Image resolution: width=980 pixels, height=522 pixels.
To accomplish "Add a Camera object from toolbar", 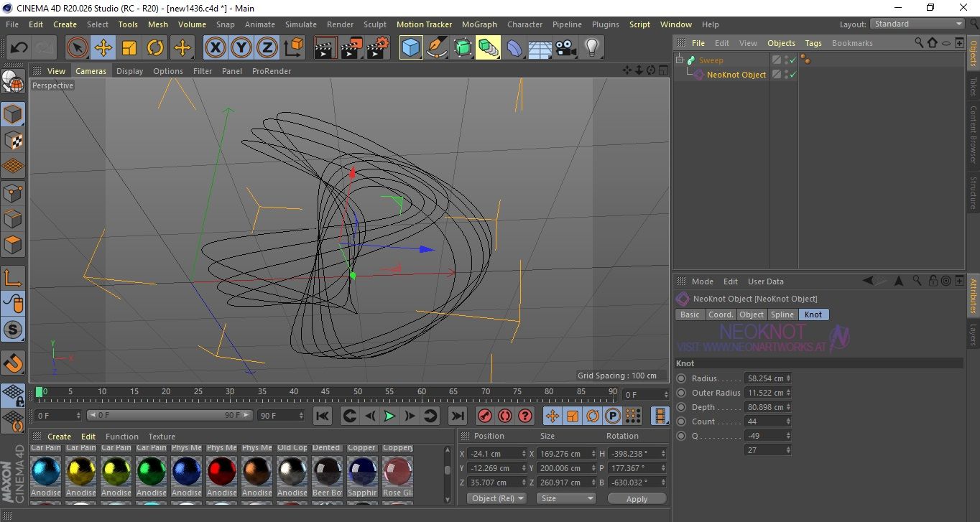I will click(566, 48).
